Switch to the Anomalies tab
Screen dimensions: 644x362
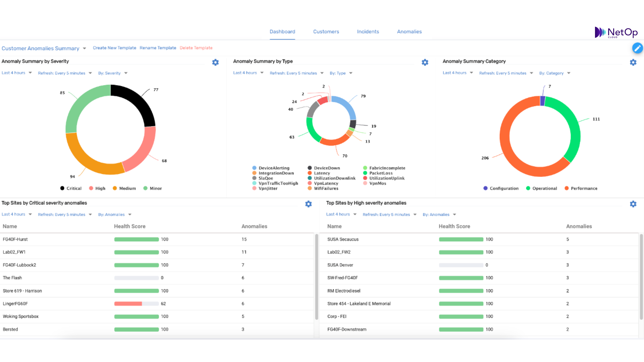tap(409, 32)
